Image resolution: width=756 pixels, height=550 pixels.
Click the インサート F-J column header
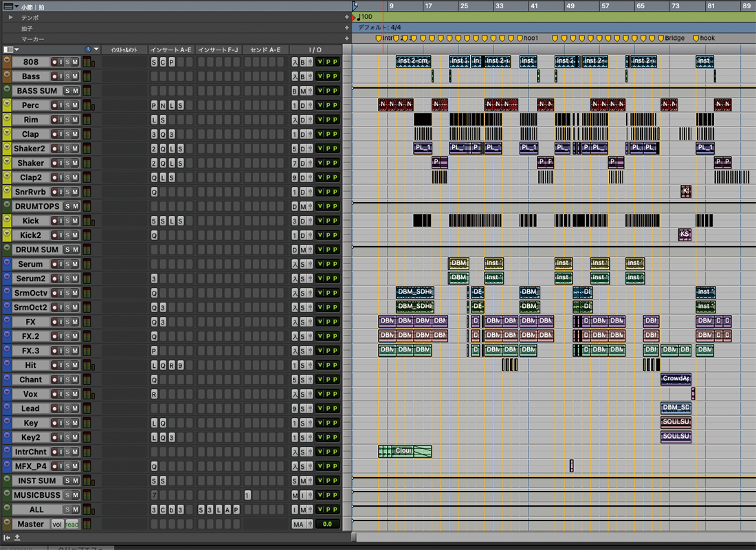pos(218,49)
